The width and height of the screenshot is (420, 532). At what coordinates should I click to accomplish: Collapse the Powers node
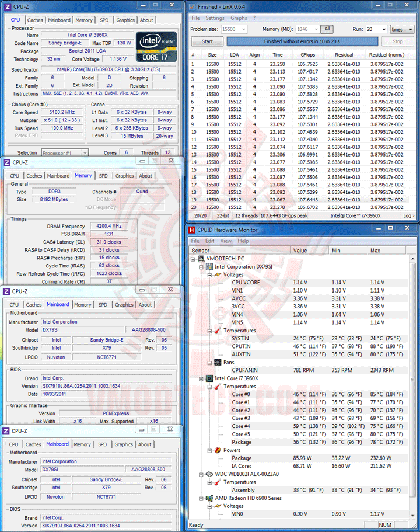209,451
